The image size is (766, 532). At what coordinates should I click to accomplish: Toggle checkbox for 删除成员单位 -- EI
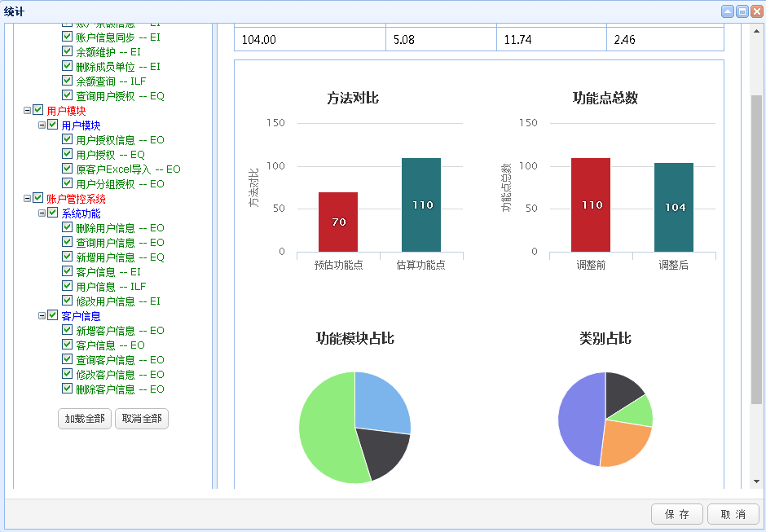pyautogui.click(x=68, y=66)
